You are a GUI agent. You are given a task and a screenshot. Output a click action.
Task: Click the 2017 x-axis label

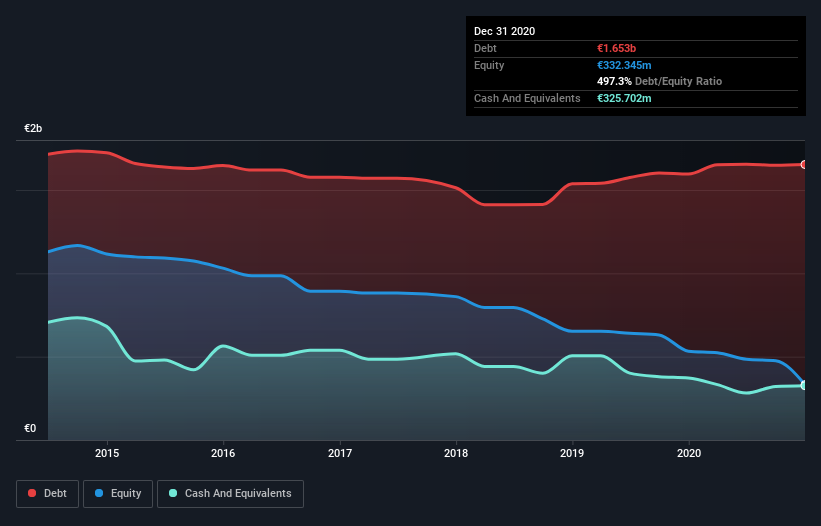(x=340, y=453)
